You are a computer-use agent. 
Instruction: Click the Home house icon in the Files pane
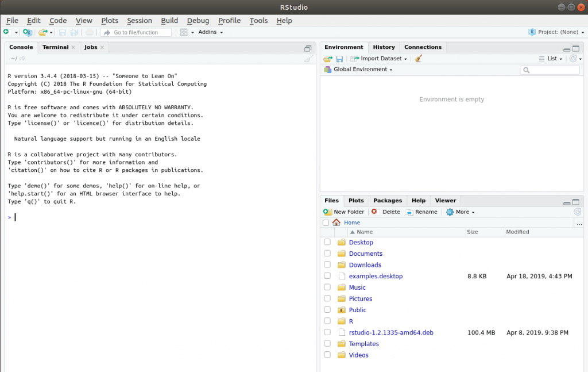point(336,223)
